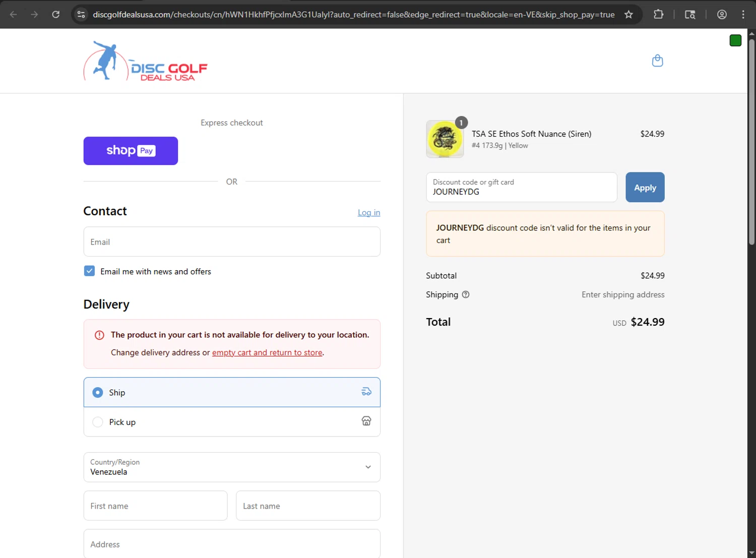This screenshot has height=558, width=756.
Task: Reload the page with browser refresh icon
Action: (56, 15)
